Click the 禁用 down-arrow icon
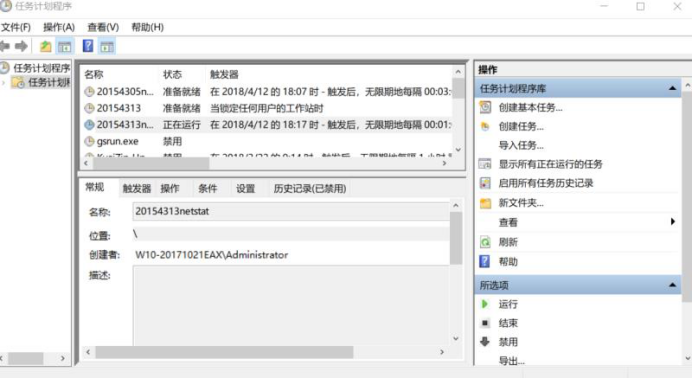 (x=485, y=341)
